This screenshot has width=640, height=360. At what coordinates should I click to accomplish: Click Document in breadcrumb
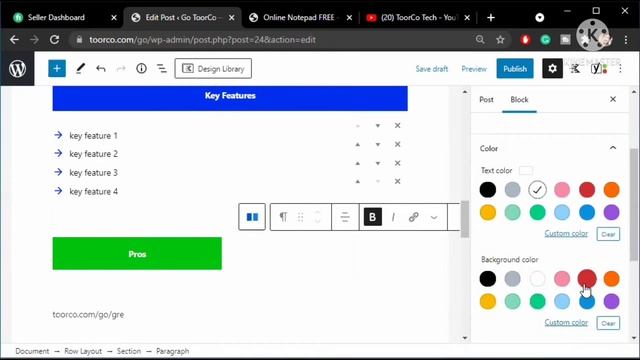pos(32,351)
